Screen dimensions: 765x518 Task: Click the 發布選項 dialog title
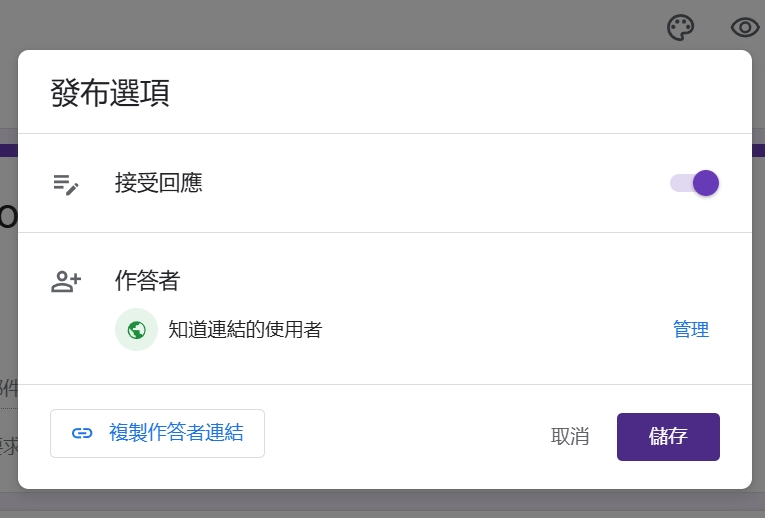coord(110,93)
